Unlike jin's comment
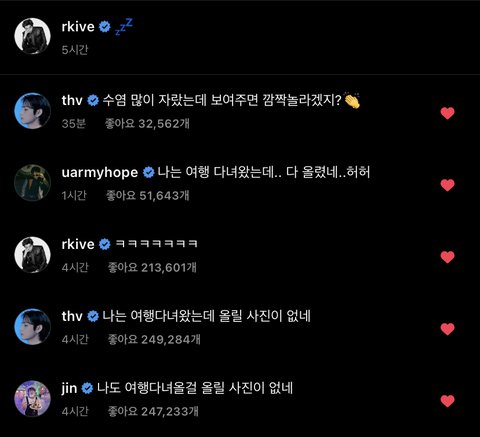This screenshot has width=480, height=437. coord(447,401)
